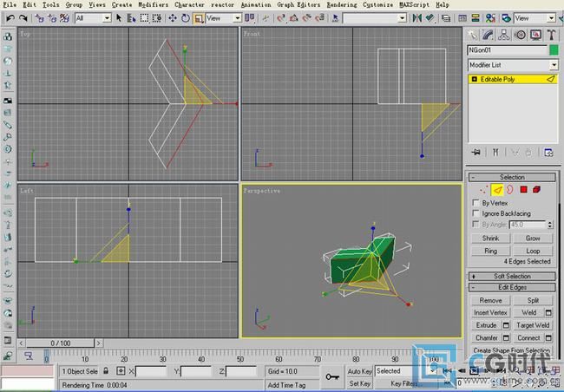Switch to Polygon sub-object level
Image resolution: width=564 pixels, height=392 pixels.
coord(524,190)
